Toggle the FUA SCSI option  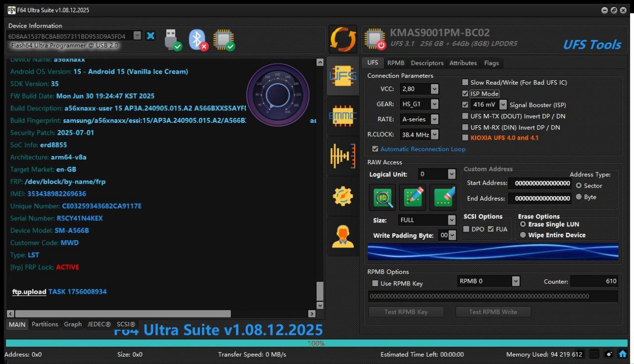[x=491, y=229]
